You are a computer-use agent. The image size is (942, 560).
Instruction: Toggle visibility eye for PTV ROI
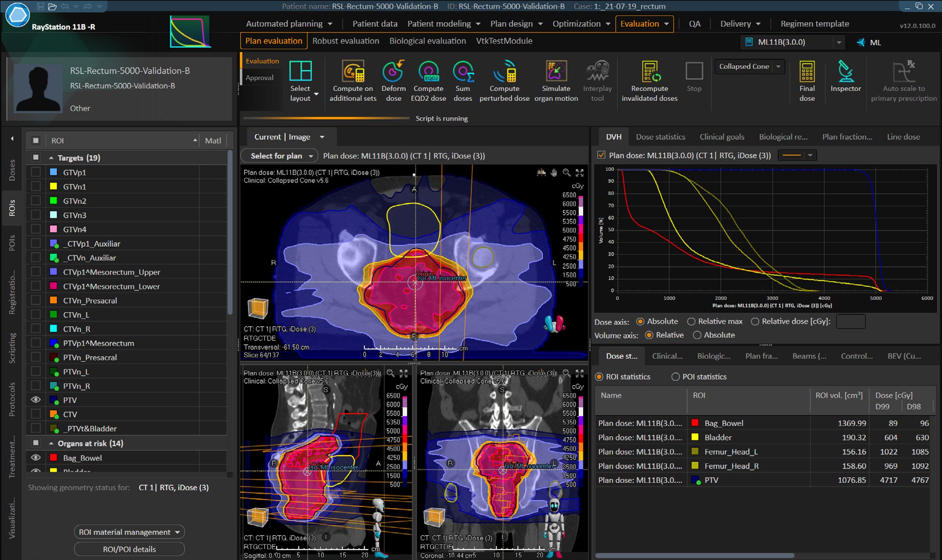pos(36,400)
